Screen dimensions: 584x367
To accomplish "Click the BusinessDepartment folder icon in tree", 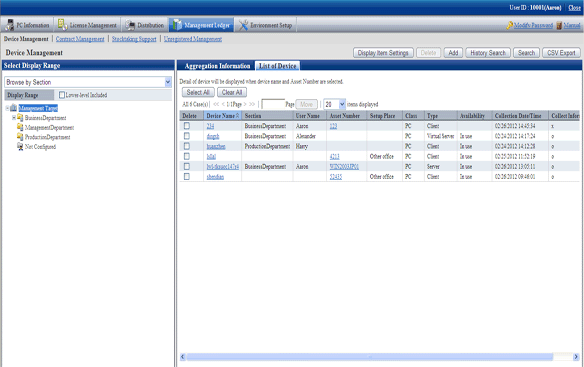I will click(x=20, y=118).
